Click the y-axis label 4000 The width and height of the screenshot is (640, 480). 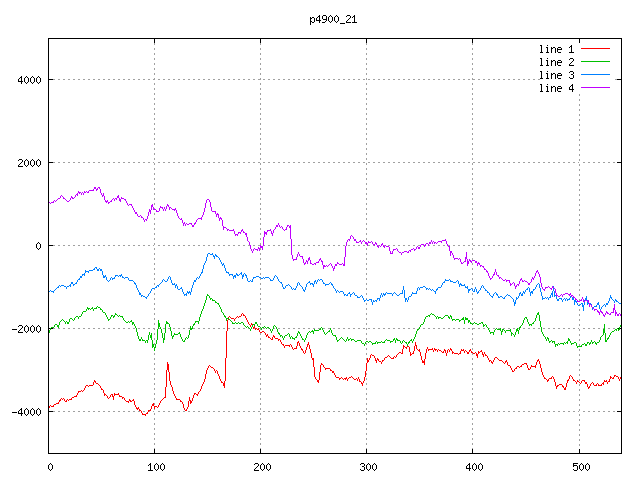coord(29,80)
